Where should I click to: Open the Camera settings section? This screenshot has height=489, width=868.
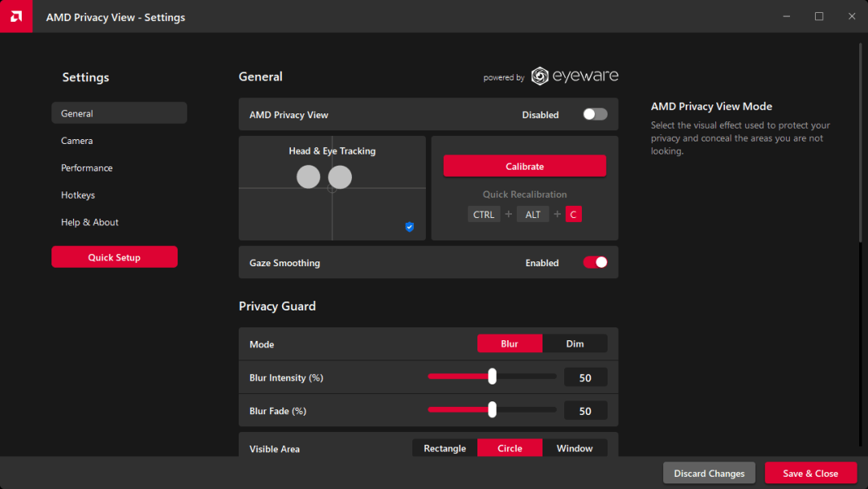pyautogui.click(x=77, y=140)
